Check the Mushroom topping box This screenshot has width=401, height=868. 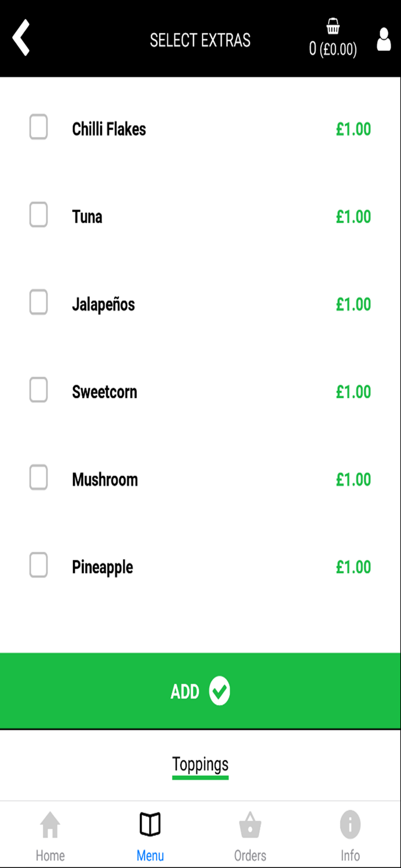point(38,478)
